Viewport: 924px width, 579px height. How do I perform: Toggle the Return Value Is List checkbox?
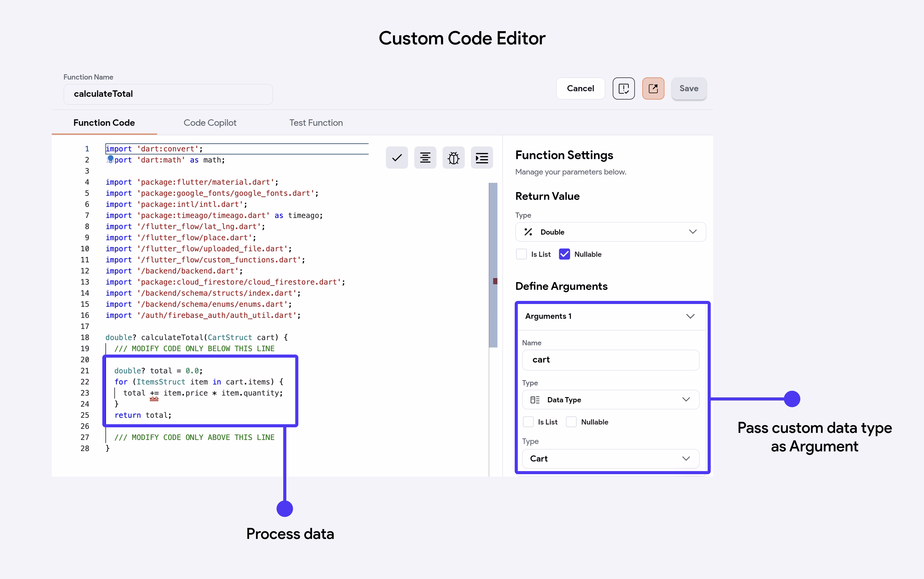click(521, 254)
